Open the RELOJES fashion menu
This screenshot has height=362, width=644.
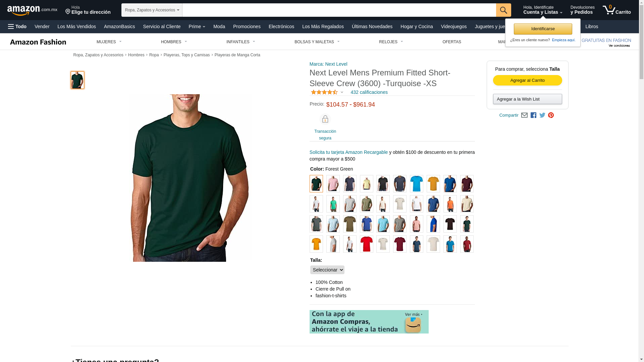click(x=391, y=42)
